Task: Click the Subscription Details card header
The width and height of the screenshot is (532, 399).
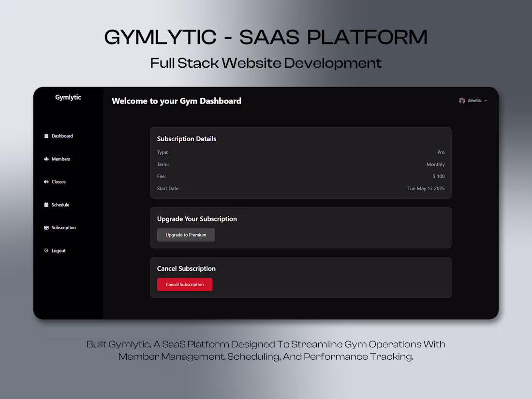Action: point(186,139)
